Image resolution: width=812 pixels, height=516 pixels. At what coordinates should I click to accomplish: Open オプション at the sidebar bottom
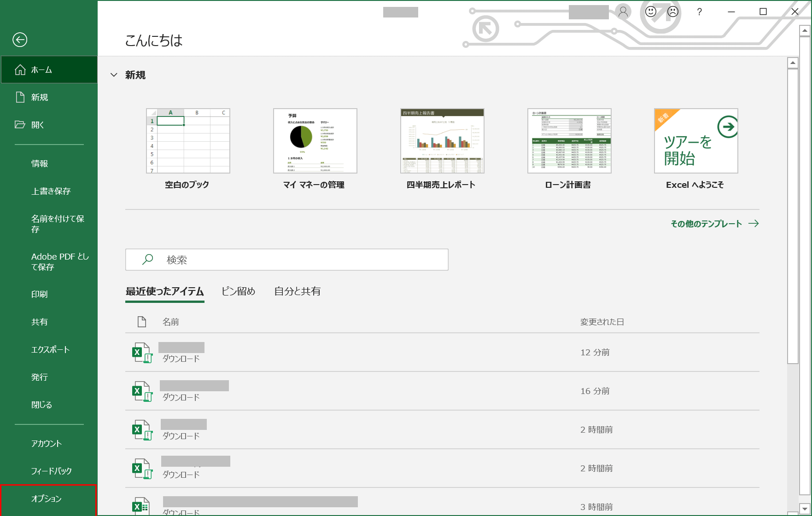49,499
